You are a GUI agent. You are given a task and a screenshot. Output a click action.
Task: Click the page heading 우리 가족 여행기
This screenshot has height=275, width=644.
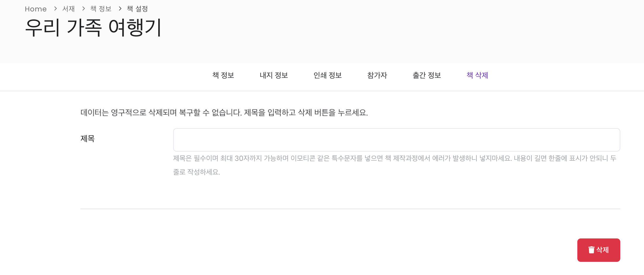[93, 27]
